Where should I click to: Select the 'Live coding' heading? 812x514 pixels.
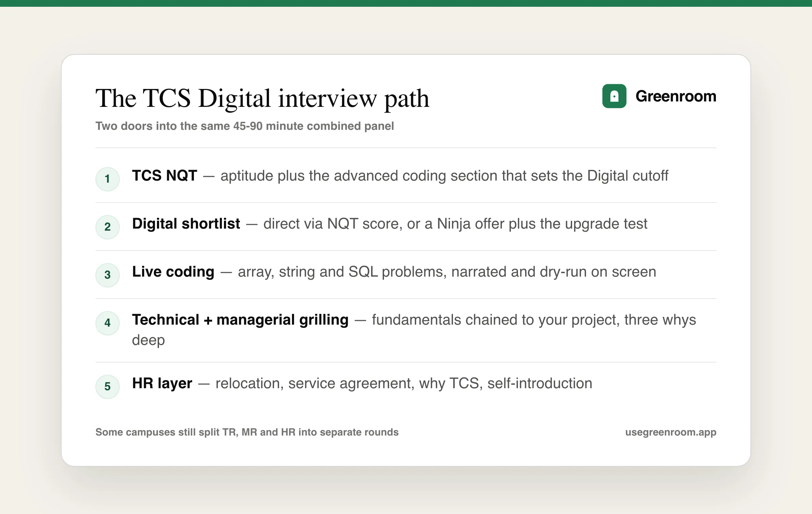click(x=173, y=272)
